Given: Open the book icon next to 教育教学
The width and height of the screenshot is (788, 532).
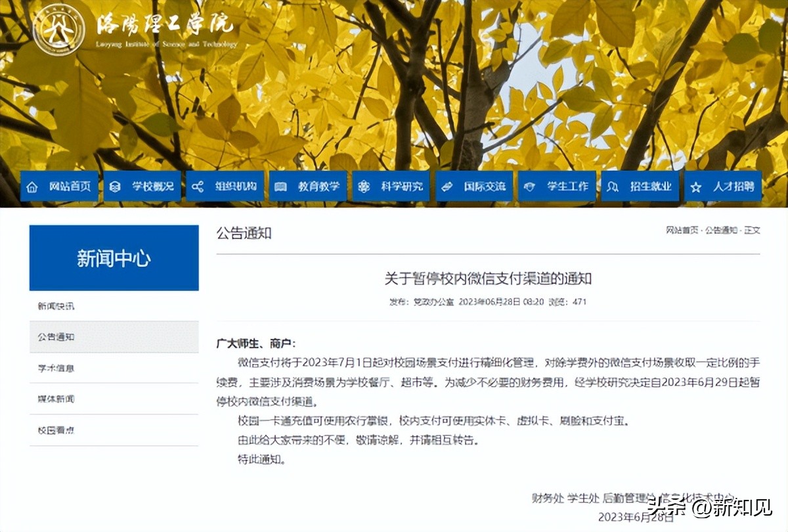Looking at the screenshot, I should [281, 187].
